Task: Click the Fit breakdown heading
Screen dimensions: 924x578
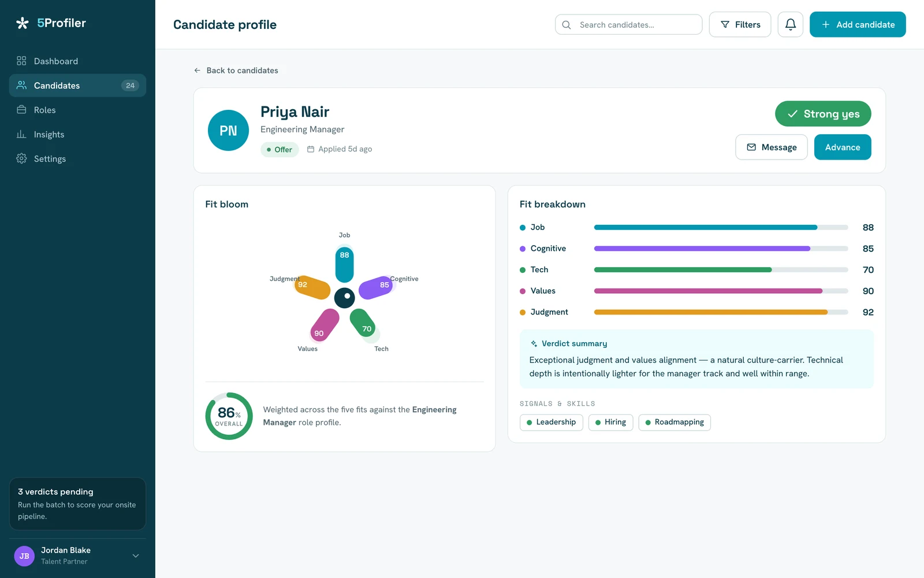Action: coord(552,204)
